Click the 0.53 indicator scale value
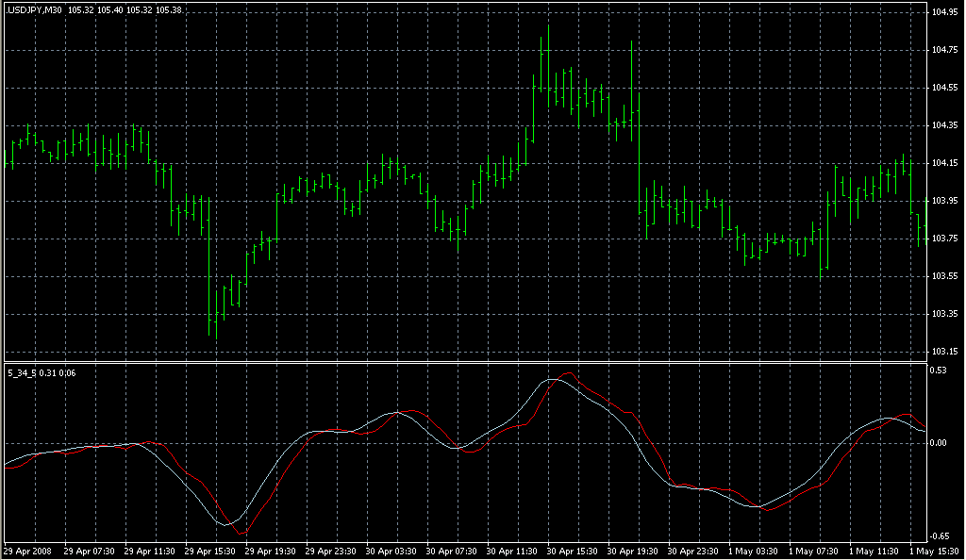 click(940, 371)
